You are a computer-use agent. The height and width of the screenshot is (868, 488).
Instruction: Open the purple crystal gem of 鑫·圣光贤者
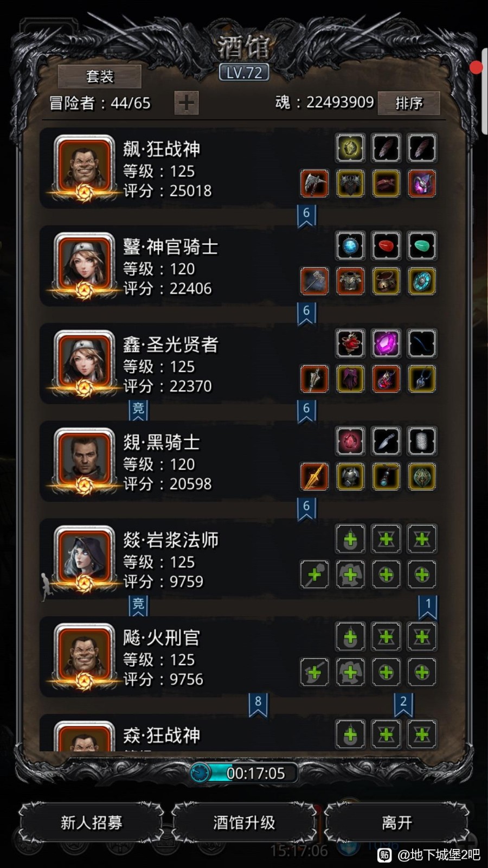[386, 343]
